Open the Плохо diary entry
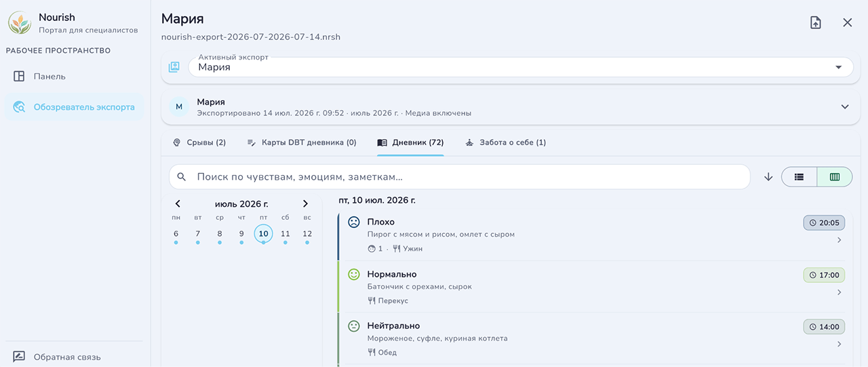The height and width of the screenshot is (367, 868). click(x=593, y=235)
